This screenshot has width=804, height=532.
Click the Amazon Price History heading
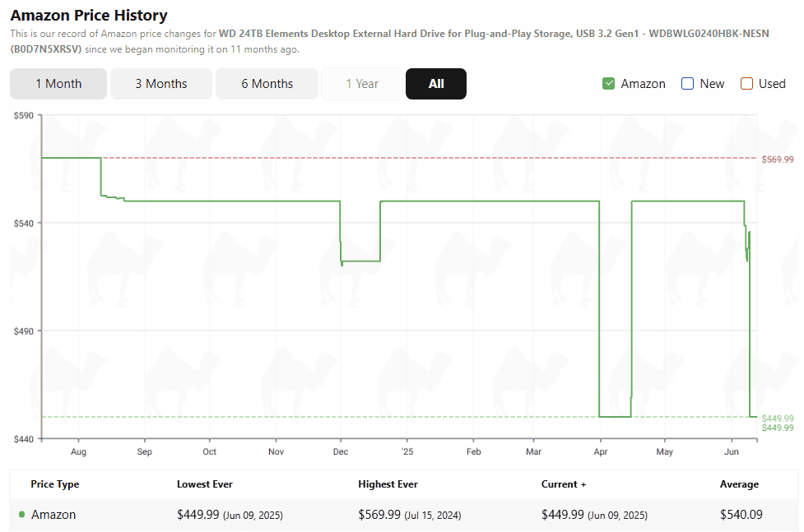[89, 16]
